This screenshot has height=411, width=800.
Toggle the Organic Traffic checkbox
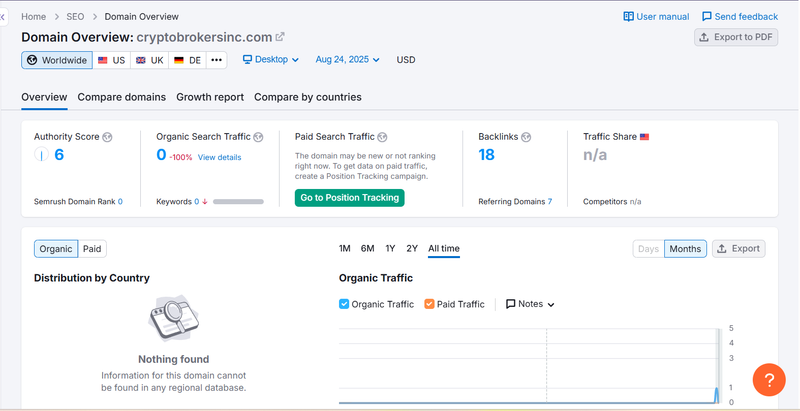click(x=344, y=304)
